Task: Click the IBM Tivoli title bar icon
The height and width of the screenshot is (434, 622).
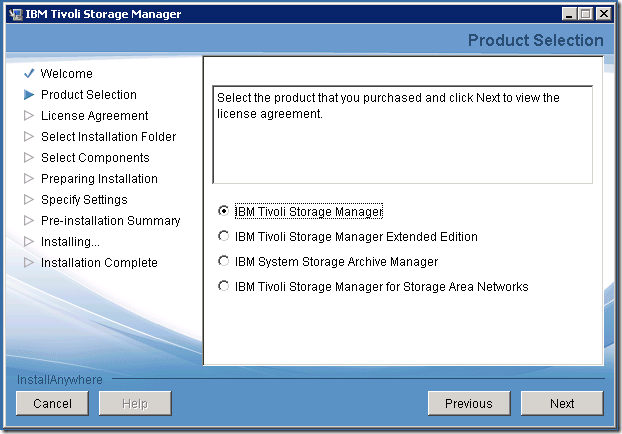Action: click(15, 13)
